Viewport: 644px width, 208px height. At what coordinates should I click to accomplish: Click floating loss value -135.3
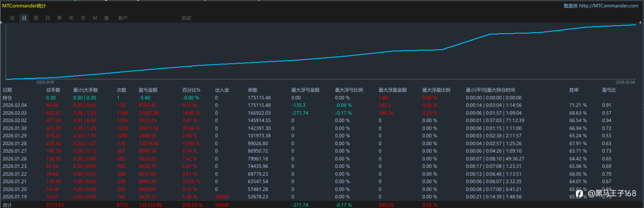[x=299, y=105]
